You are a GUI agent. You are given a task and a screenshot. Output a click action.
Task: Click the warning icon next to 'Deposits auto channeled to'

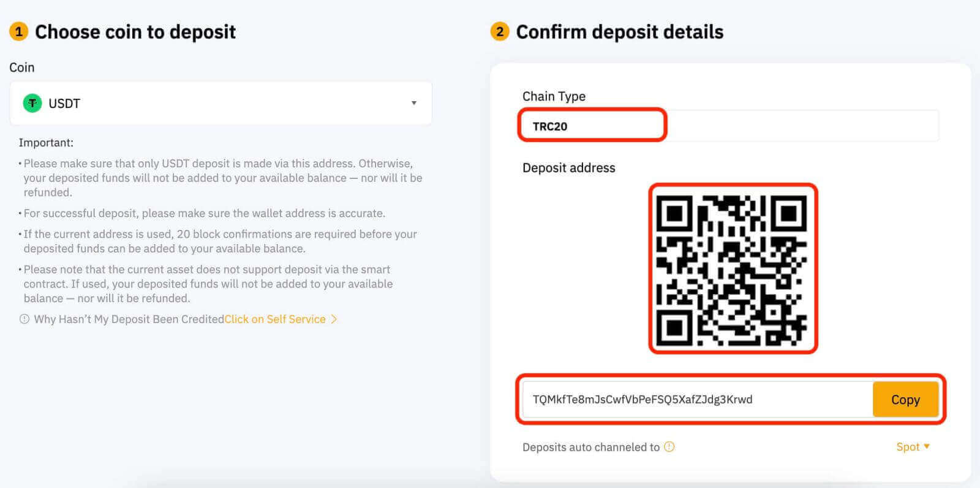click(671, 447)
